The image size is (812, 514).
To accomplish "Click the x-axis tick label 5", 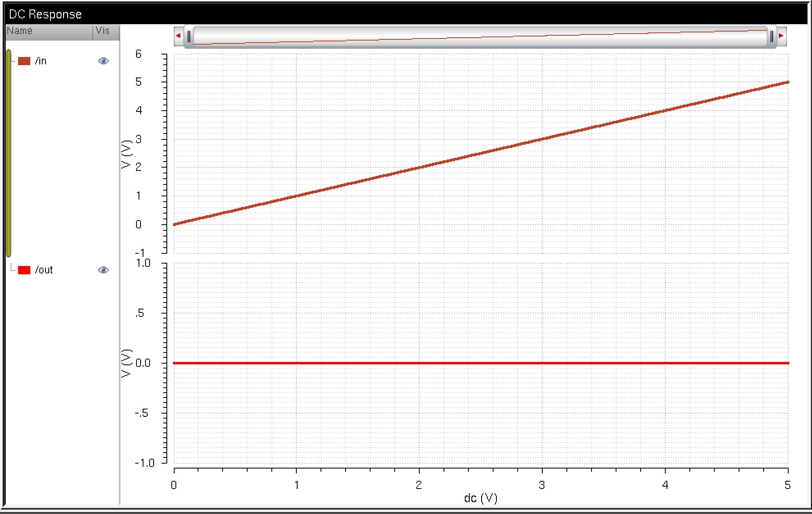I will pyautogui.click(x=787, y=485).
